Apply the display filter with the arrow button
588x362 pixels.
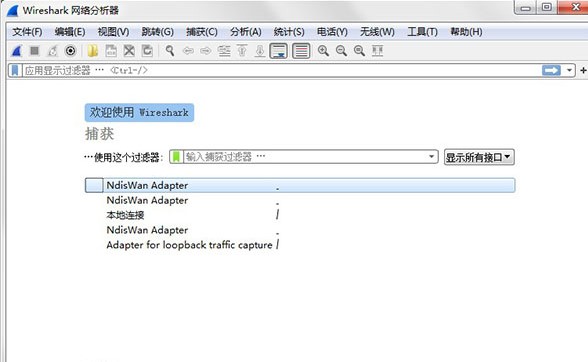coord(551,70)
